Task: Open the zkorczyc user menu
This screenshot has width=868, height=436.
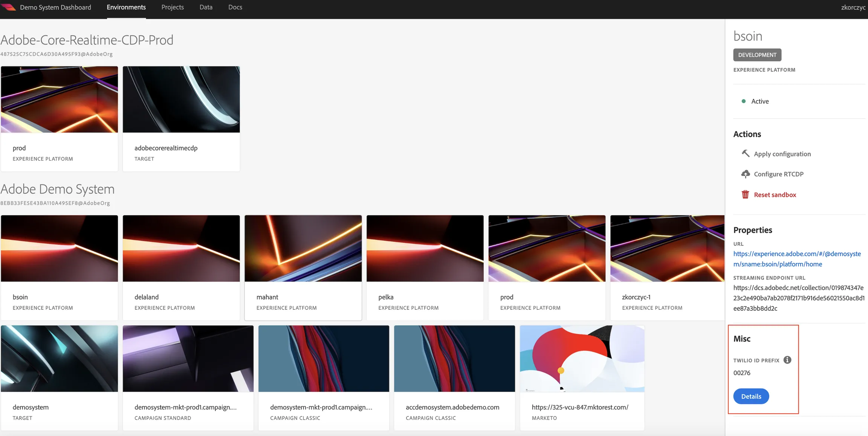Action: [x=853, y=7]
